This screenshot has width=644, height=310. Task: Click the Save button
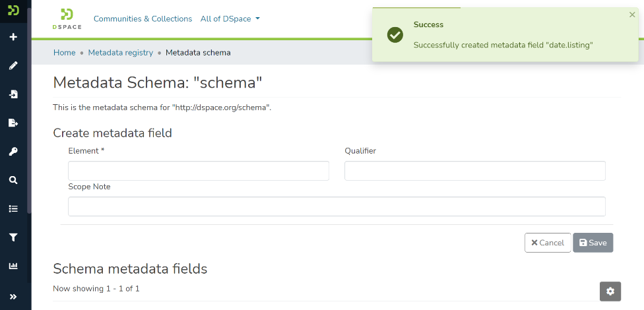[x=593, y=243]
